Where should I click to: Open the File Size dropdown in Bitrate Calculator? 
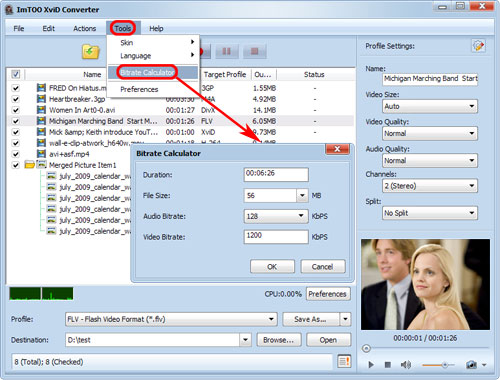302,195
